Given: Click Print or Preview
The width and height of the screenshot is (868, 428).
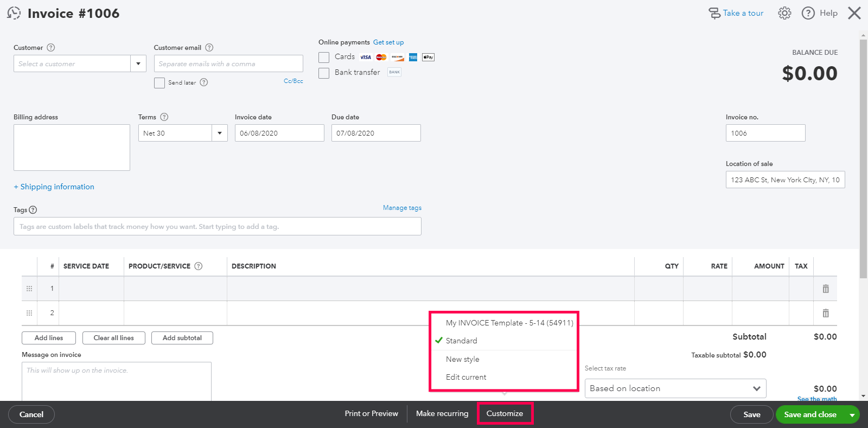Looking at the screenshot, I should tap(372, 413).
